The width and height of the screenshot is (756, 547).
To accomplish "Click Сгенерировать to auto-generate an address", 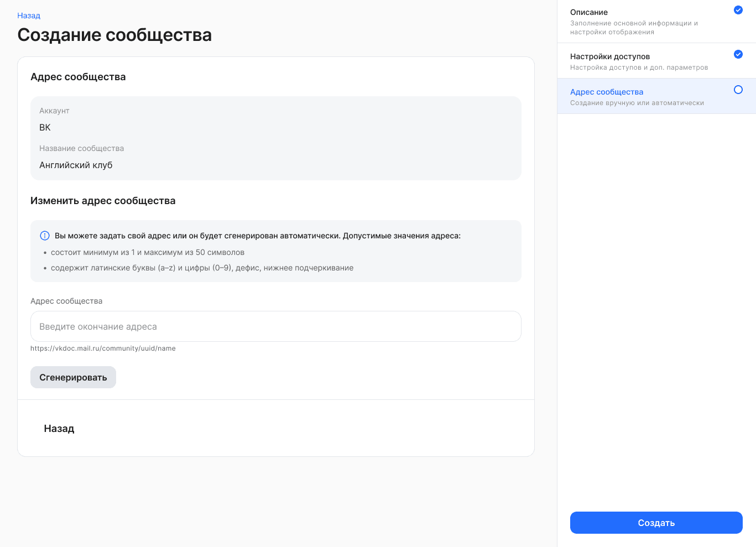I will (73, 377).
